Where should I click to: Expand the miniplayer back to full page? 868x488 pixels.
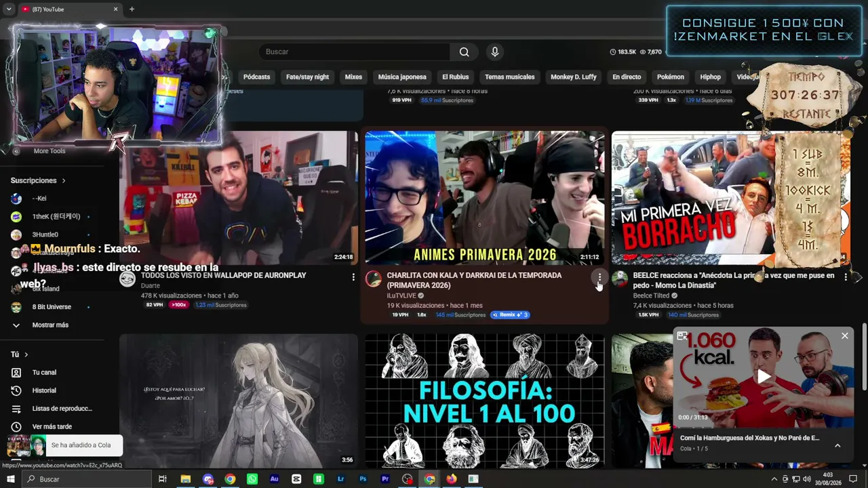[x=682, y=335]
